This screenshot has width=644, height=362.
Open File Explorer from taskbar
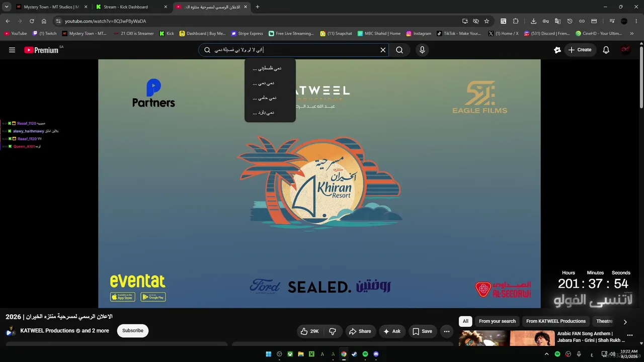pos(301,354)
